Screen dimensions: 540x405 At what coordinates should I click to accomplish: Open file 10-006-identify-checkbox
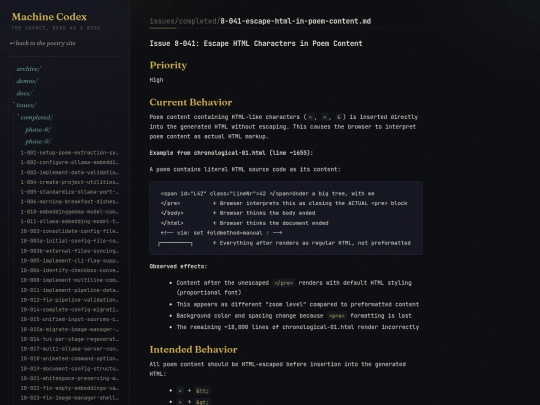pos(70,270)
